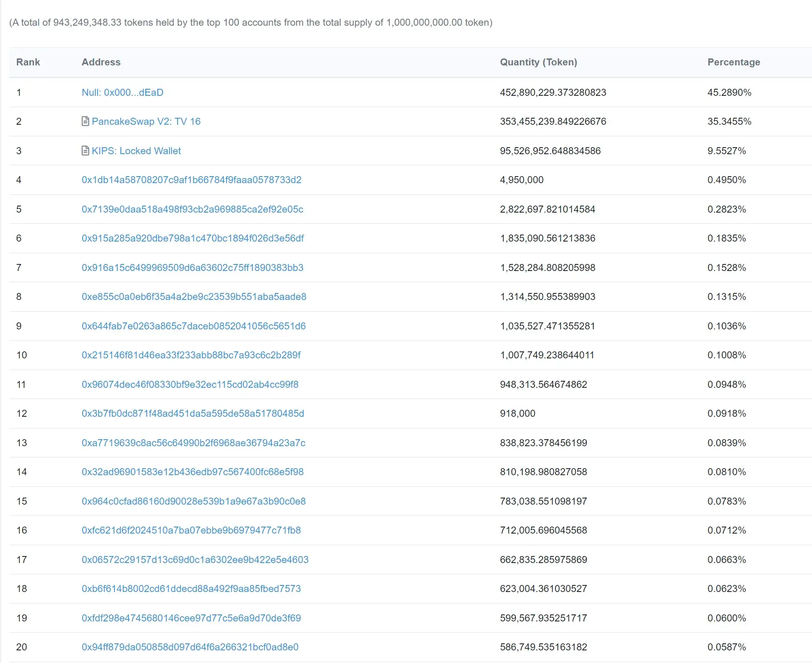Click the Quantity (Token) column header

539,62
